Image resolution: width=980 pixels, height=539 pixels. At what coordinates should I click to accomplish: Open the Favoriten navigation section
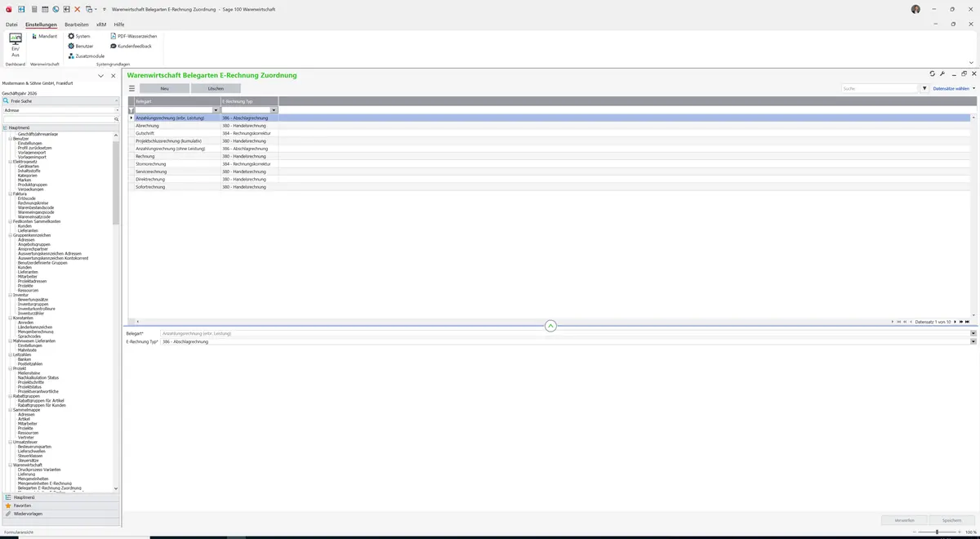pos(60,506)
